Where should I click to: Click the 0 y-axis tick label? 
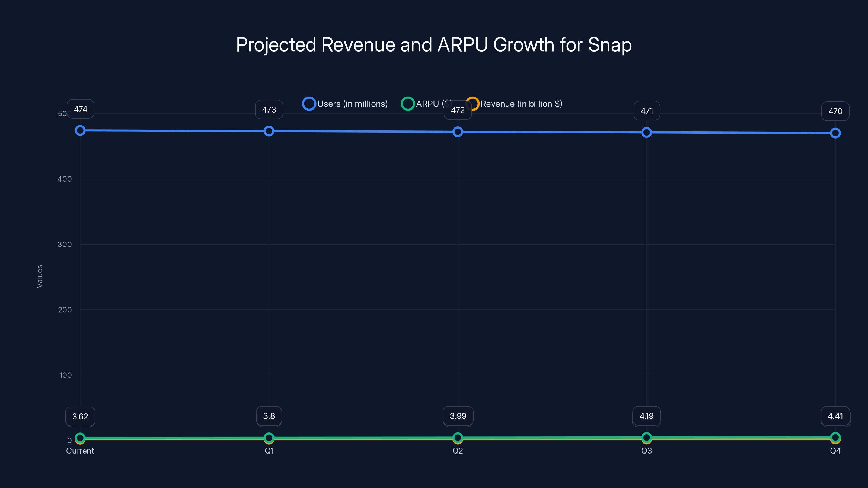[x=69, y=440]
